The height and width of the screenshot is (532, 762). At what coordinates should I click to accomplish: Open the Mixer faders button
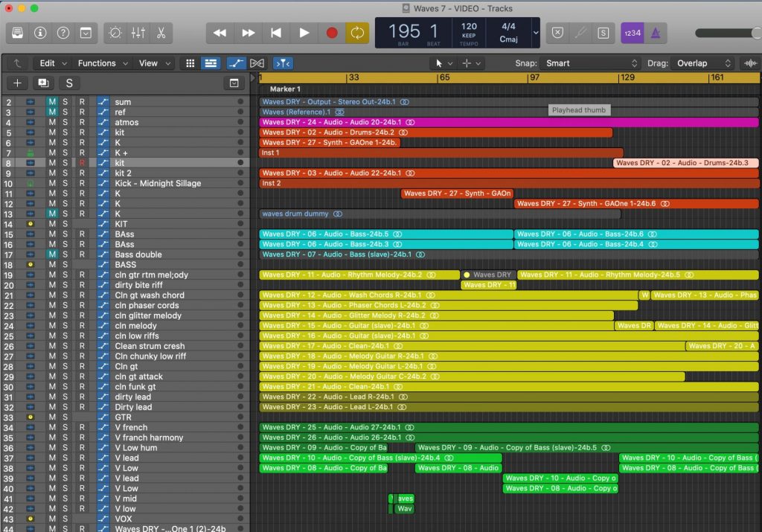coord(138,33)
